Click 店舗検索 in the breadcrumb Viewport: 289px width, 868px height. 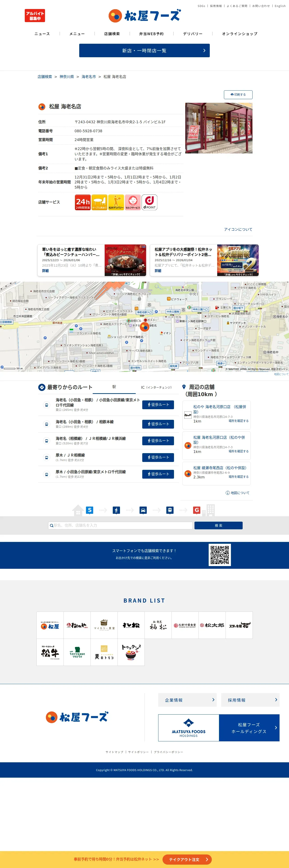[x=45, y=77]
